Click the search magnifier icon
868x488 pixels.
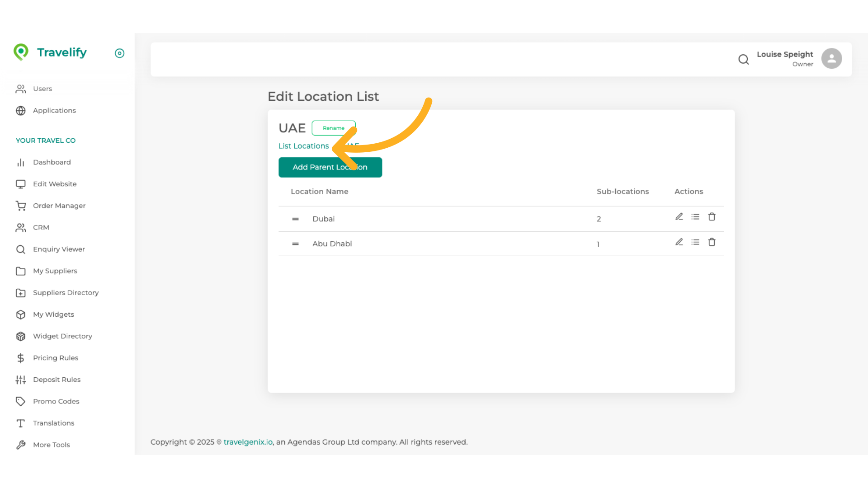coord(744,59)
